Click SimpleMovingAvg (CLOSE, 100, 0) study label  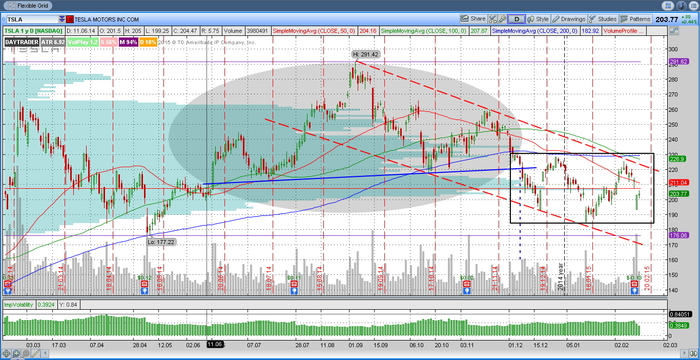[x=425, y=31]
